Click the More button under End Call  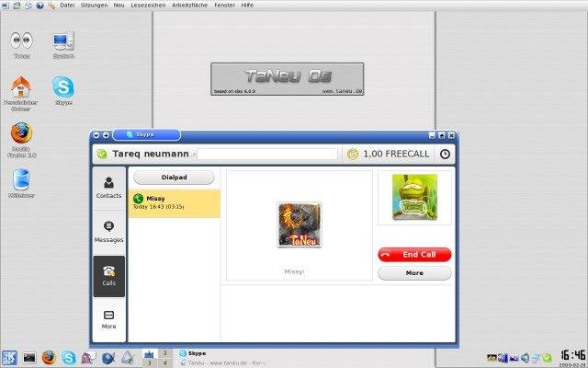coord(414,273)
